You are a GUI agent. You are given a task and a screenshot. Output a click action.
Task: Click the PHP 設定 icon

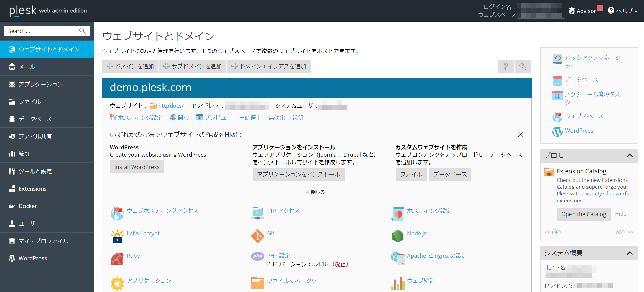(x=258, y=256)
